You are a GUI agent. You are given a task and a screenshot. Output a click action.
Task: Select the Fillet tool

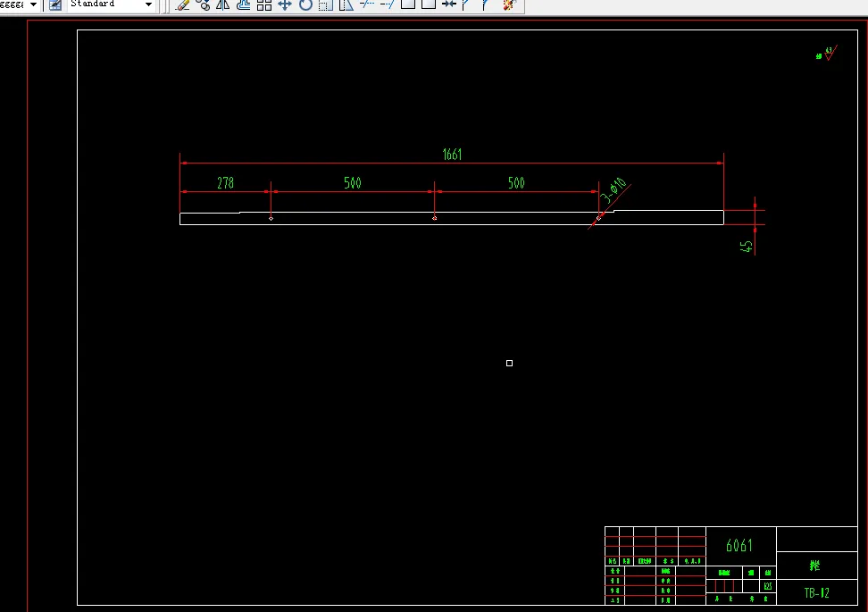pyautogui.click(x=486, y=4)
